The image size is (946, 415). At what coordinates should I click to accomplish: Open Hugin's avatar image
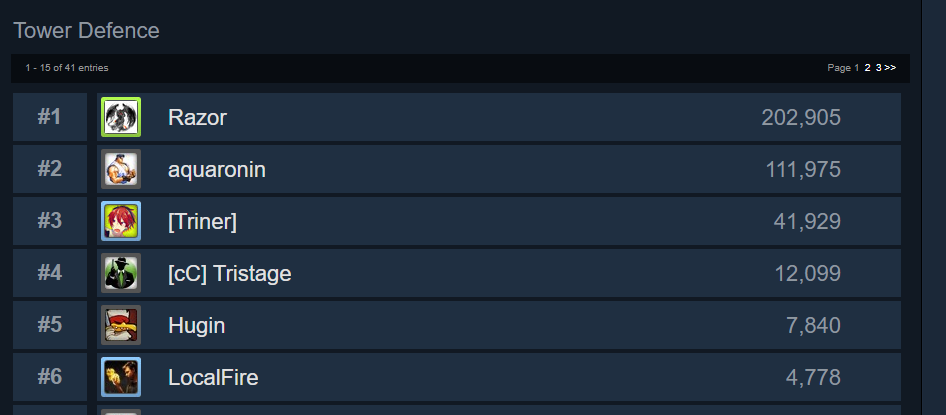(x=121, y=325)
